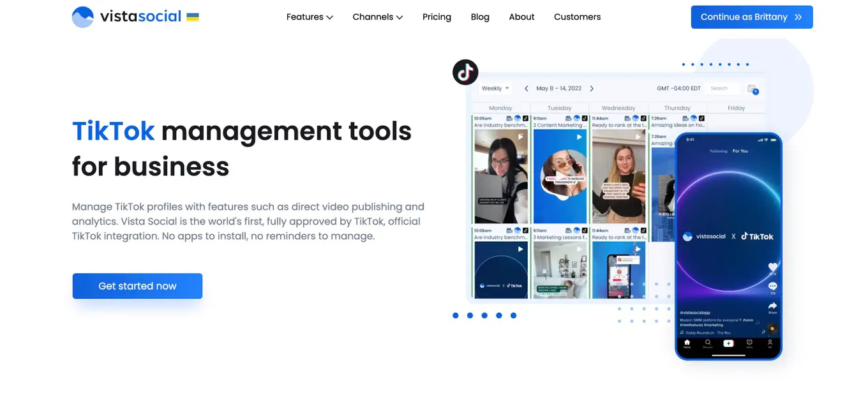Expand the Channels dropdown menu
The height and width of the screenshot is (402, 868).
[377, 17]
